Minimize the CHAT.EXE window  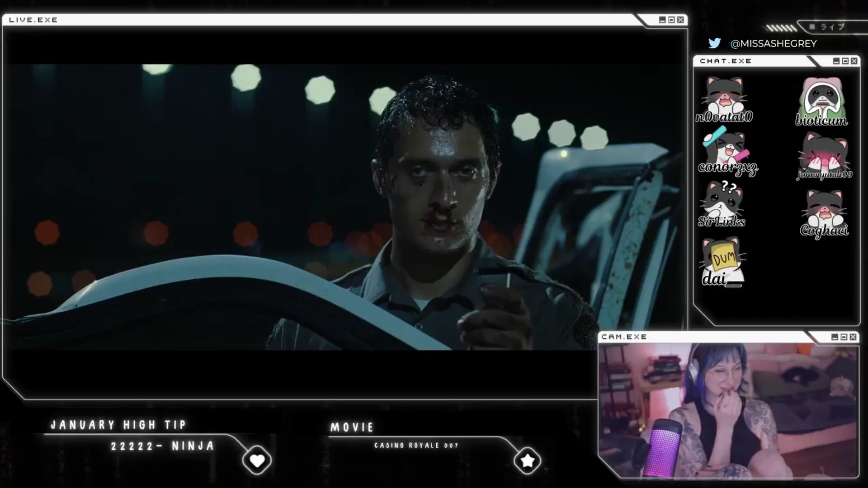(x=836, y=61)
